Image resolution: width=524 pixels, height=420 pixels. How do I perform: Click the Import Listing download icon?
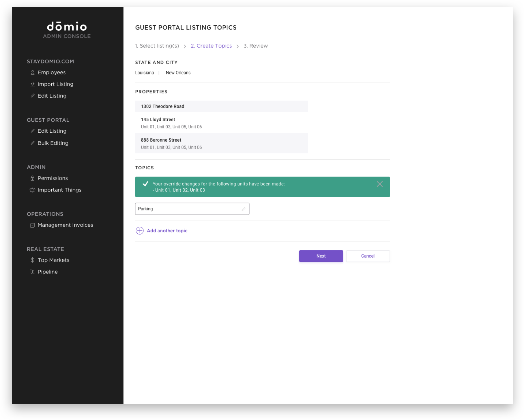(33, 84)
